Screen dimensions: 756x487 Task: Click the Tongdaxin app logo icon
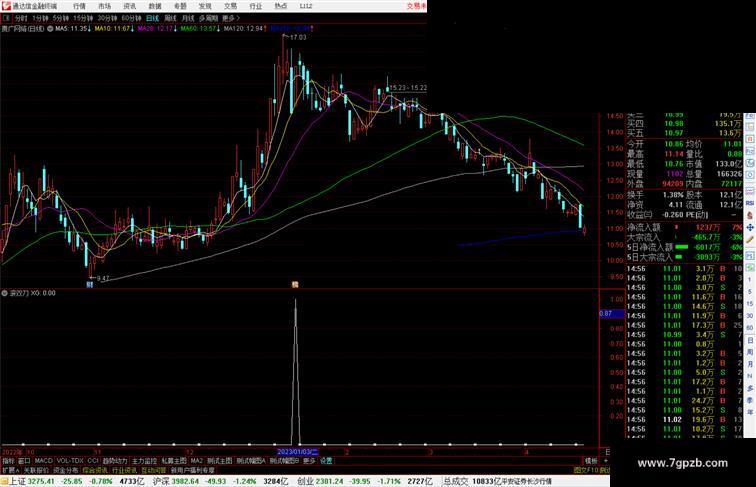pyautogui.click(x=6, y=6)
